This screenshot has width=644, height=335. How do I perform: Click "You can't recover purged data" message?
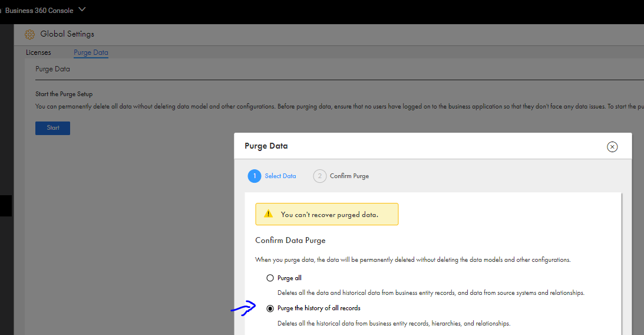pyautogui.click(x=329, y=215)
